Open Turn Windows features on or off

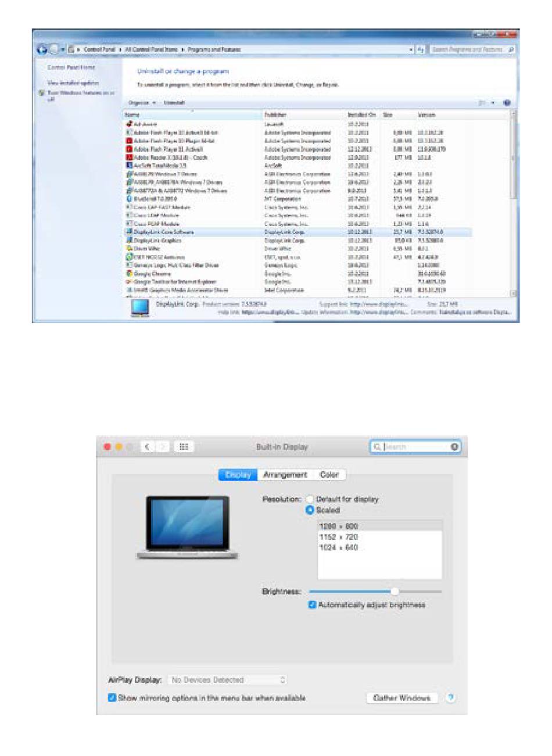coord(81,96)
